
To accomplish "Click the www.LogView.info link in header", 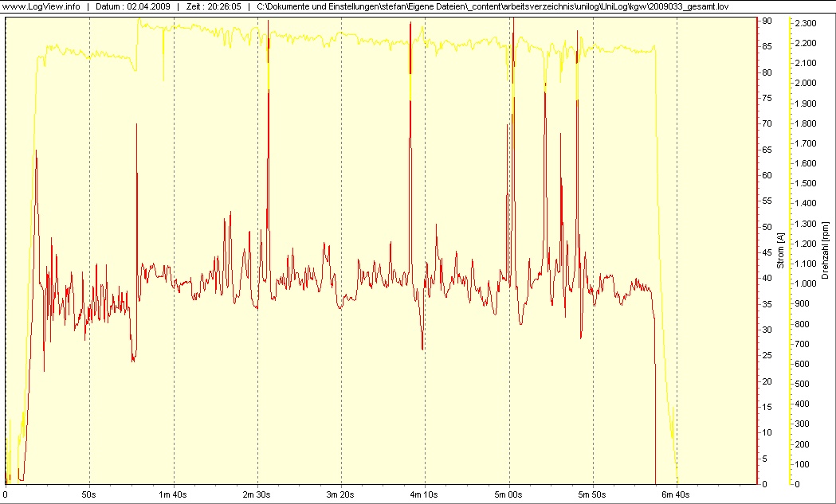I will pos(41,6).
